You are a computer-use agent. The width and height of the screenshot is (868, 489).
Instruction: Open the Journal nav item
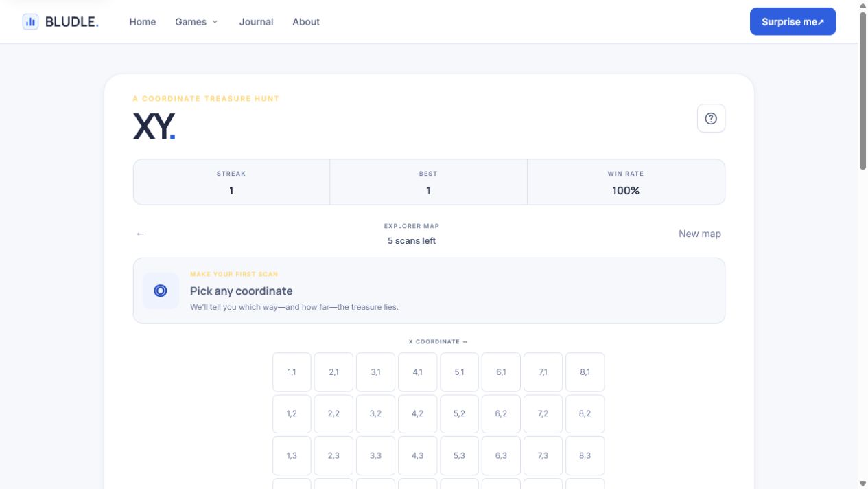coord(256,22)
